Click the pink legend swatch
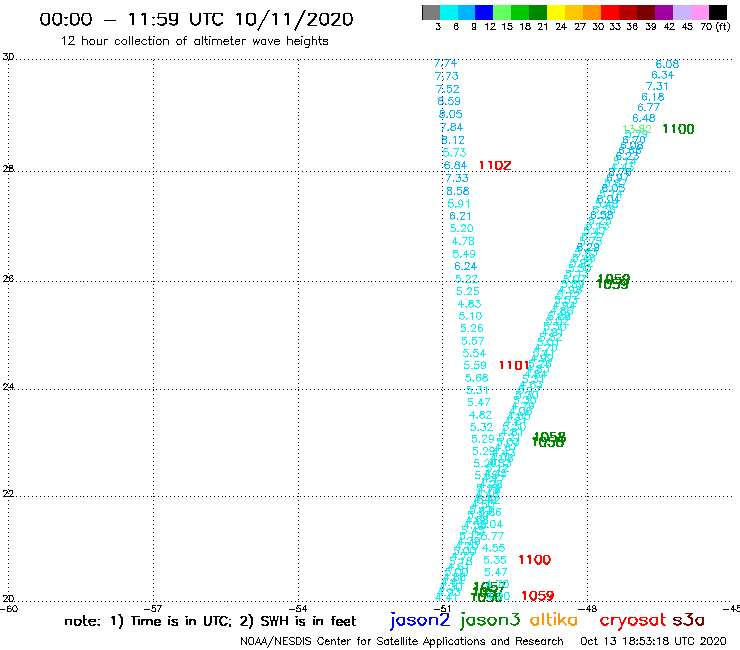This screenshot has width=740, height=650. pos(699,12)
